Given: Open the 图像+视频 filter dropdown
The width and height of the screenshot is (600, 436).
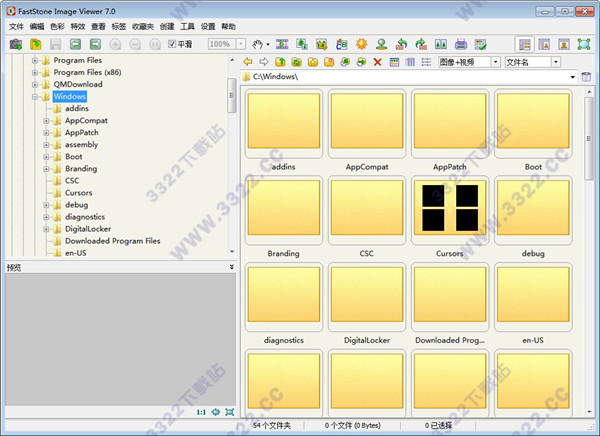Looking at the screenshot, I should 496,62.
